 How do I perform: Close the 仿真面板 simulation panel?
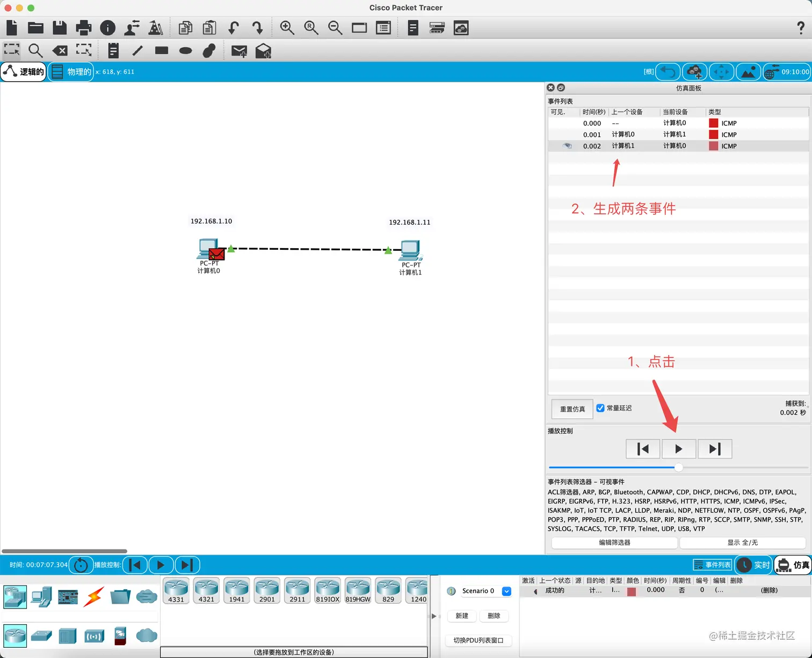[550, 88]
